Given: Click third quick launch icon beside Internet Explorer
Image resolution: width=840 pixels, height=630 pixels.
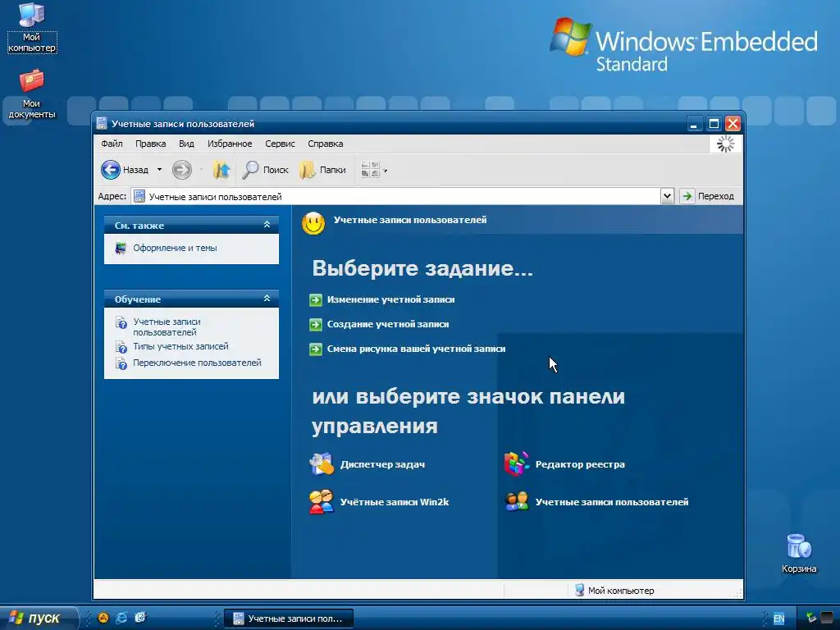Looking at the screenshot, I should coord(140,618).
